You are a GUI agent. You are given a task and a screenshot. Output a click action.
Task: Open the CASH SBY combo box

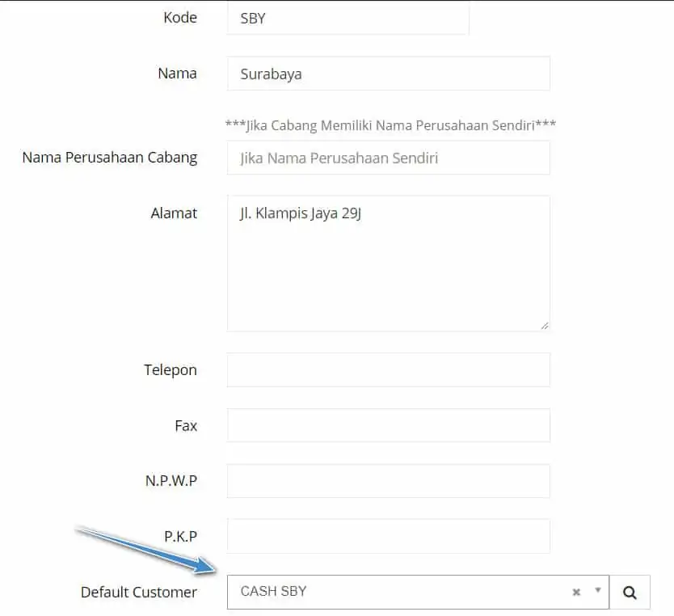pyautogui.click(x=418, y=593)
